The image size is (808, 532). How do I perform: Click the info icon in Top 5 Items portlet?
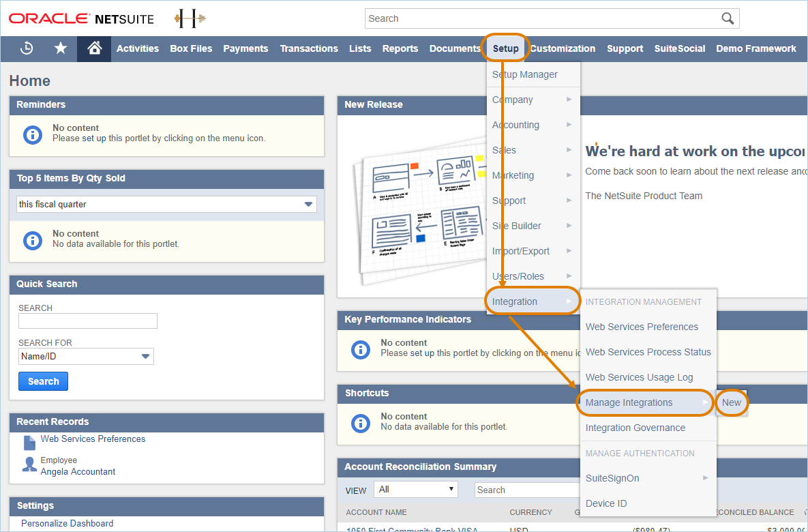click(x=33, y=241)
